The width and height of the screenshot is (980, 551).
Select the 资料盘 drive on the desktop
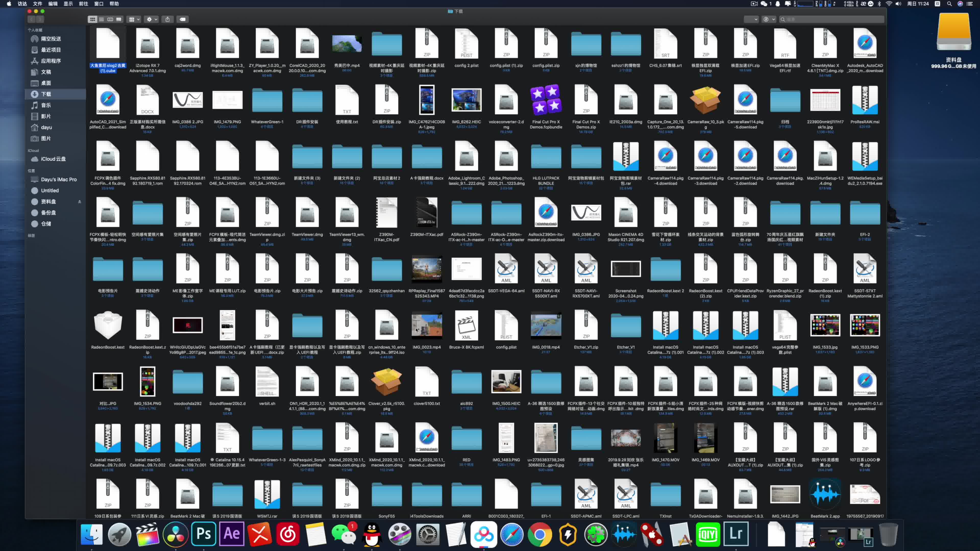click(x=954, y=32)
